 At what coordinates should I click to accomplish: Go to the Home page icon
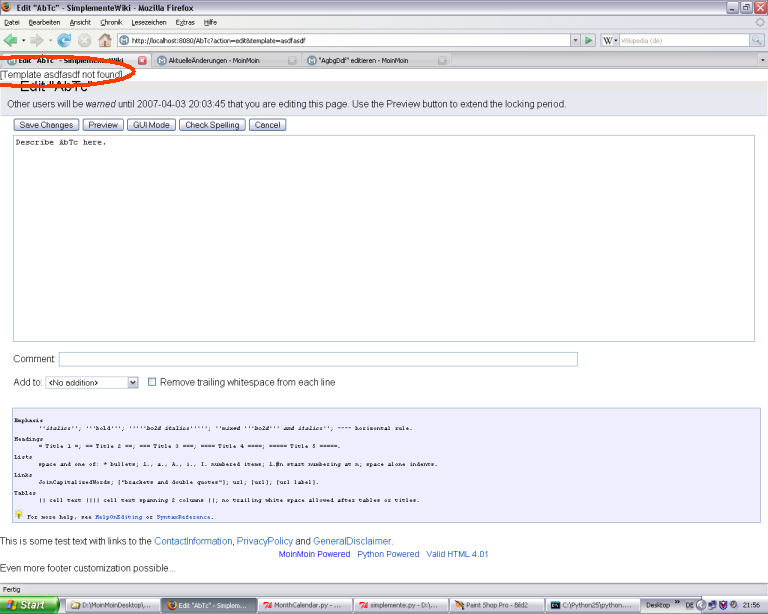click(104, 40)
